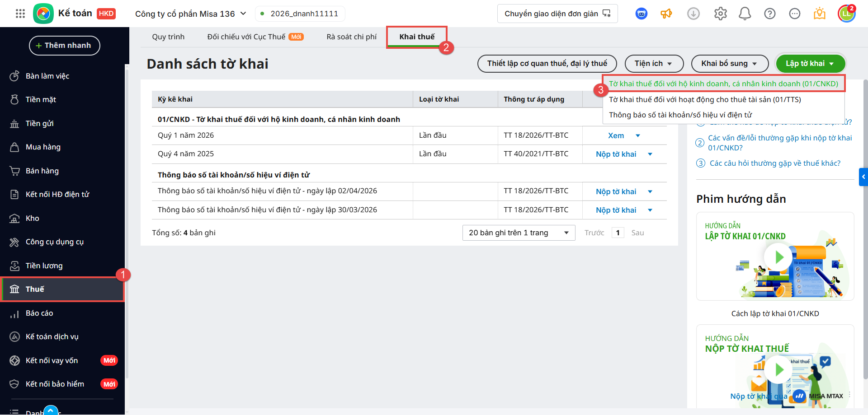The image size is (868, 415).
Task: Open the notifications bell
Action: [745, 14]
